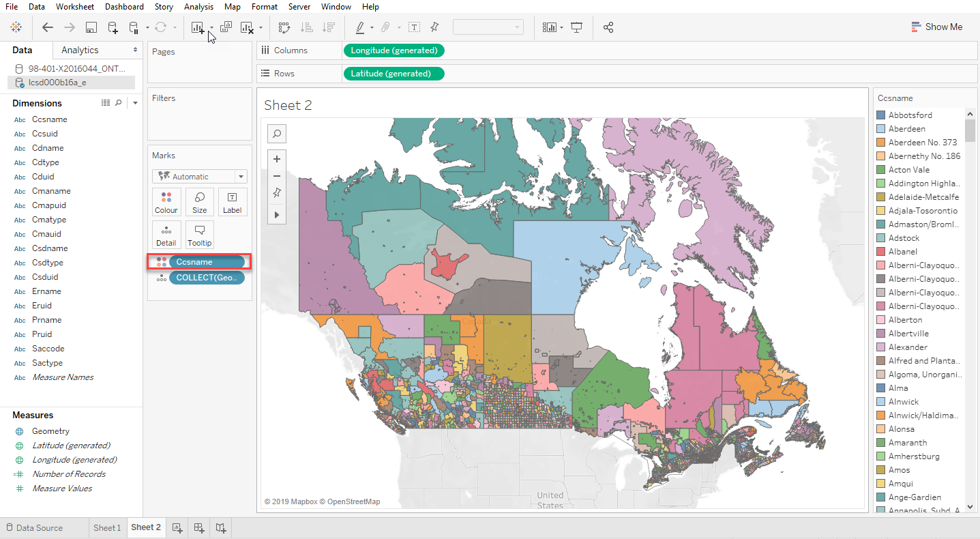980x539 pixels.
Task: Click the Undo back arrow in toolbar
Action: (x=48, y=27)
